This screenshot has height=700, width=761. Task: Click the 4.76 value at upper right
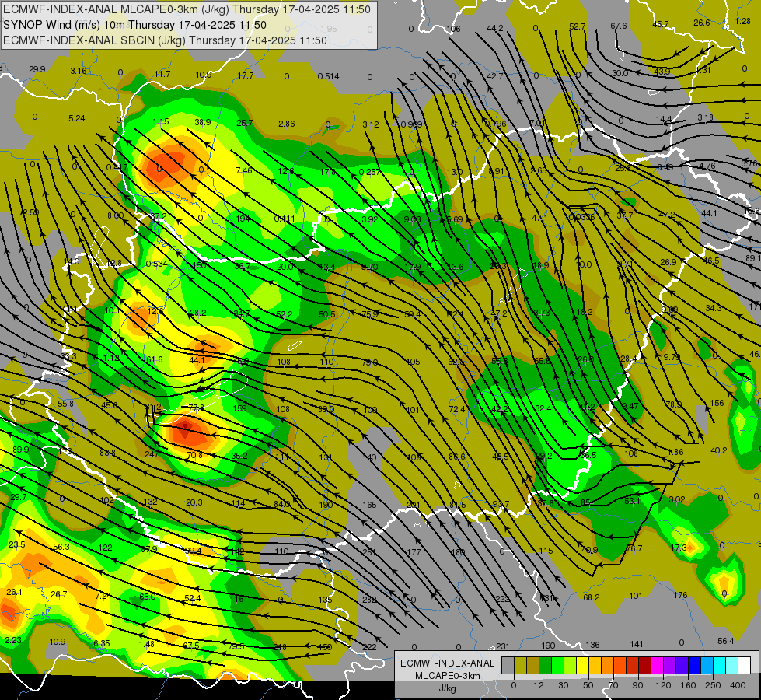tap(707, 166)
